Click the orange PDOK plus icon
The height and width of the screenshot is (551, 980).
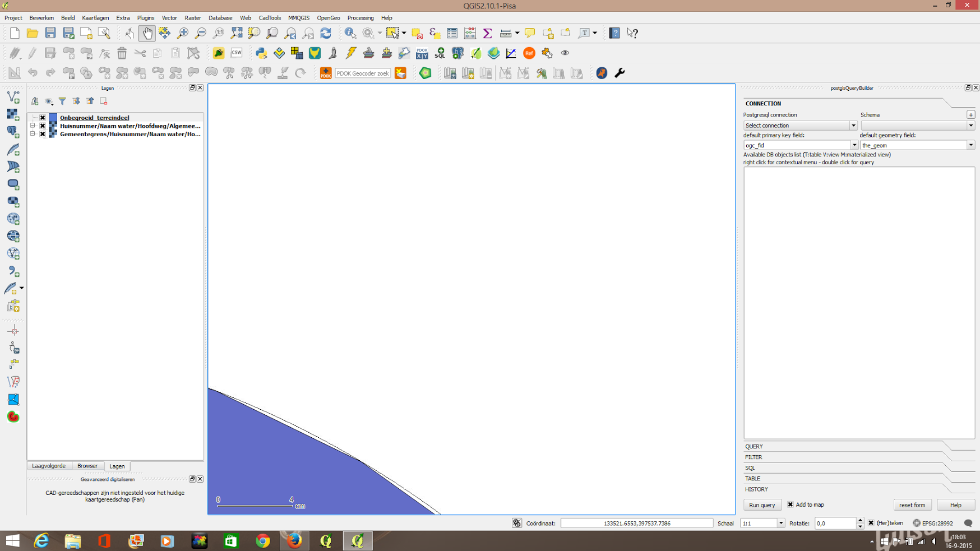pyautogui.click(x=326, y=73)
